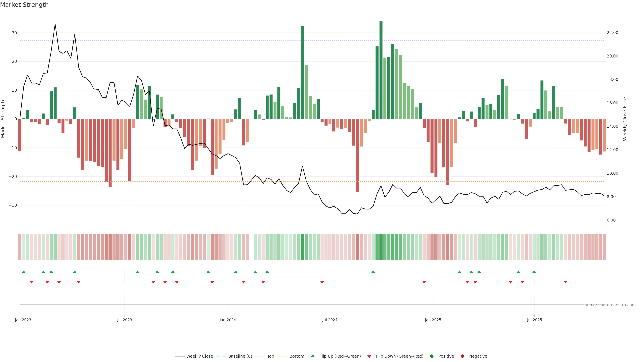Image resolution: width=644 pixels, height=362 pixels.
Task: Click the source: sharemaestro.com text
Action: (x=609, y=305)
